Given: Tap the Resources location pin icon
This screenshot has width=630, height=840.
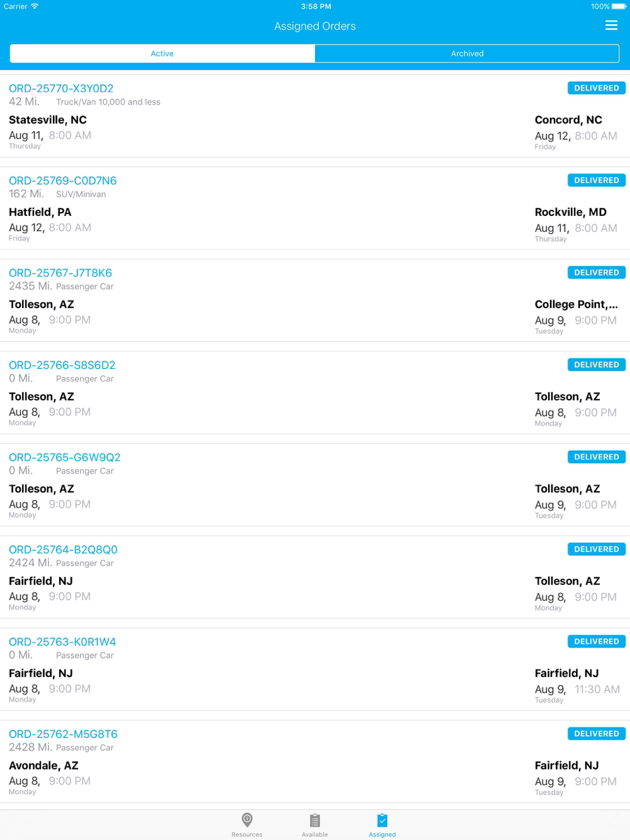Looking at the screenshot, I should coord(247,820).
